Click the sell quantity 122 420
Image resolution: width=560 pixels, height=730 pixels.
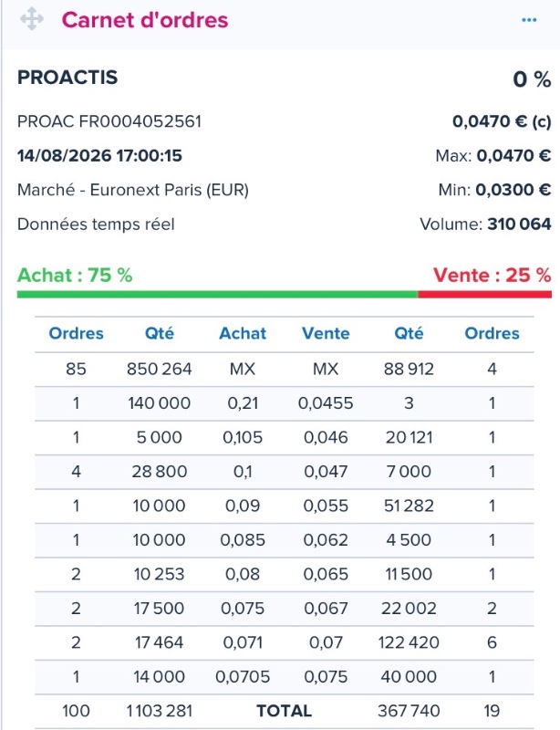[409, 642]
